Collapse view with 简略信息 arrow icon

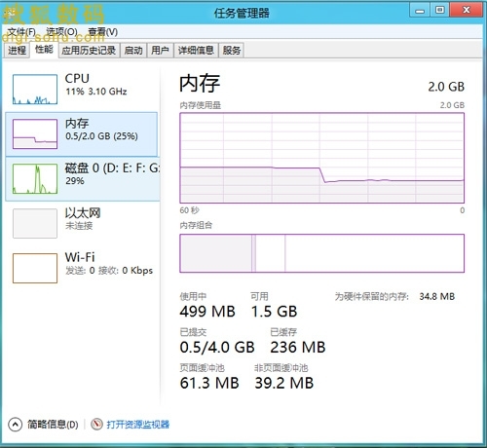(x=15, y=425)
